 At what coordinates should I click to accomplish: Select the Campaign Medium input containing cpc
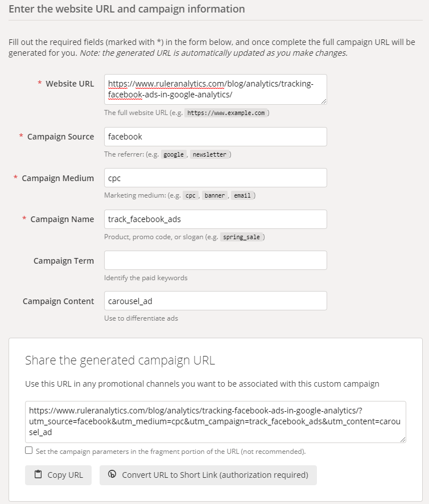215,178
